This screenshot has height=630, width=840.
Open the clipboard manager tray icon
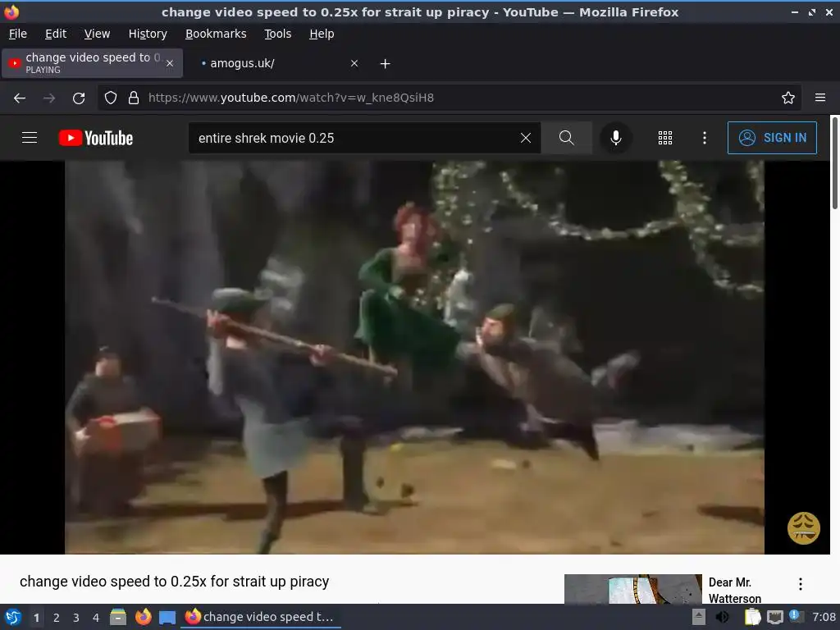[x=752, y=617]
